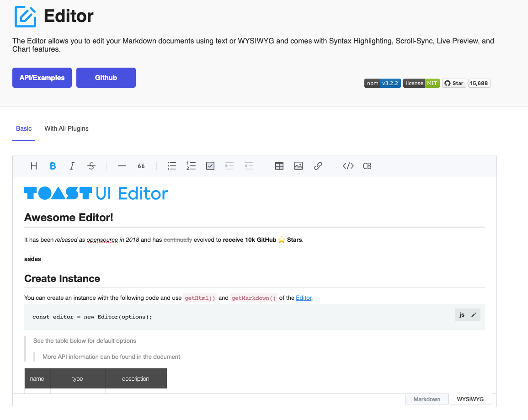The image size is (528, 420).
Task: Click the Editor page title
Action: pos(69,16)
